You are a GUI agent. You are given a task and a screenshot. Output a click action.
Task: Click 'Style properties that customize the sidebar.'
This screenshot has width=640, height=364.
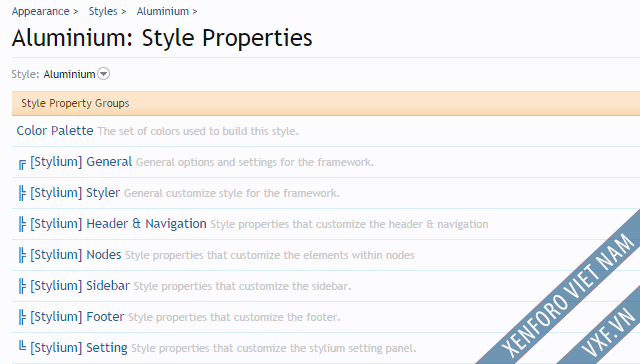pyautogui.click(x=242, y=286)
